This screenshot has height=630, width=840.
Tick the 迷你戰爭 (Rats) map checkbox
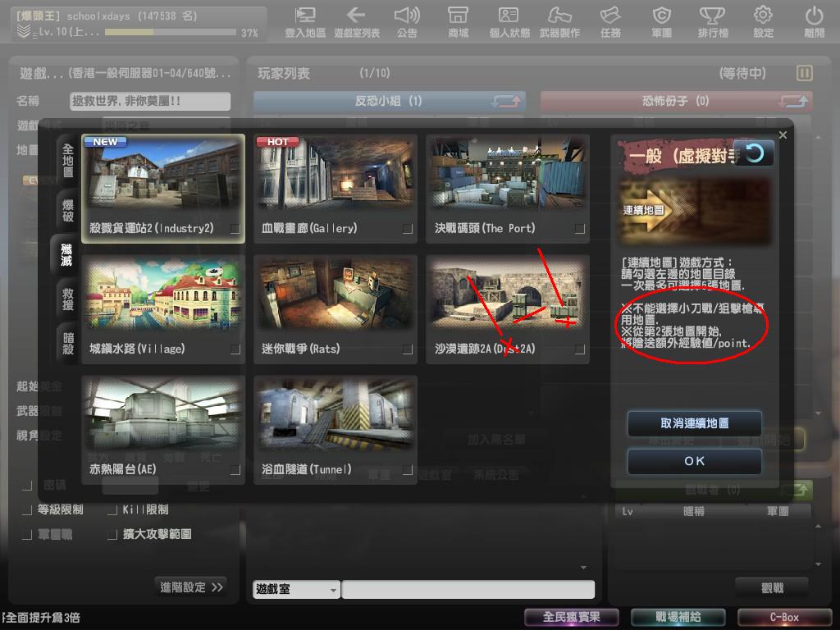click(x=408, y=349)
